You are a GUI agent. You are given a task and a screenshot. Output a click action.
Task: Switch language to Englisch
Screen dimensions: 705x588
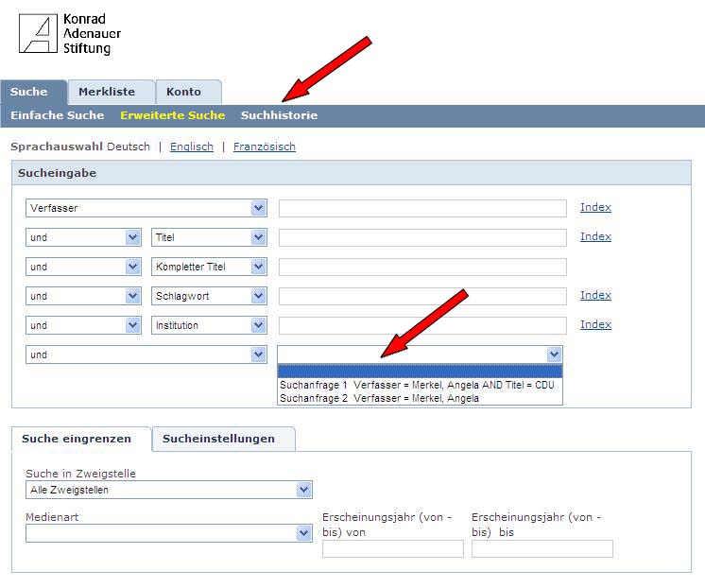pyautogui.click(x=192, y=147)
